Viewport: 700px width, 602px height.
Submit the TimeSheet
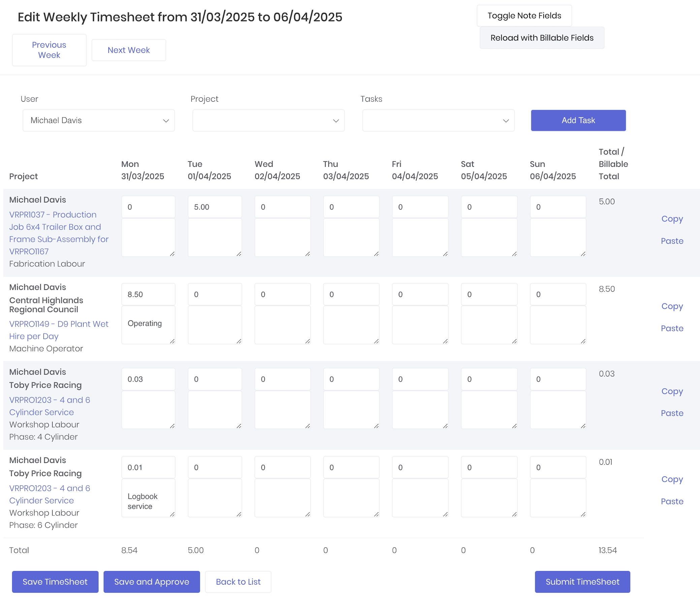(582, 582)
